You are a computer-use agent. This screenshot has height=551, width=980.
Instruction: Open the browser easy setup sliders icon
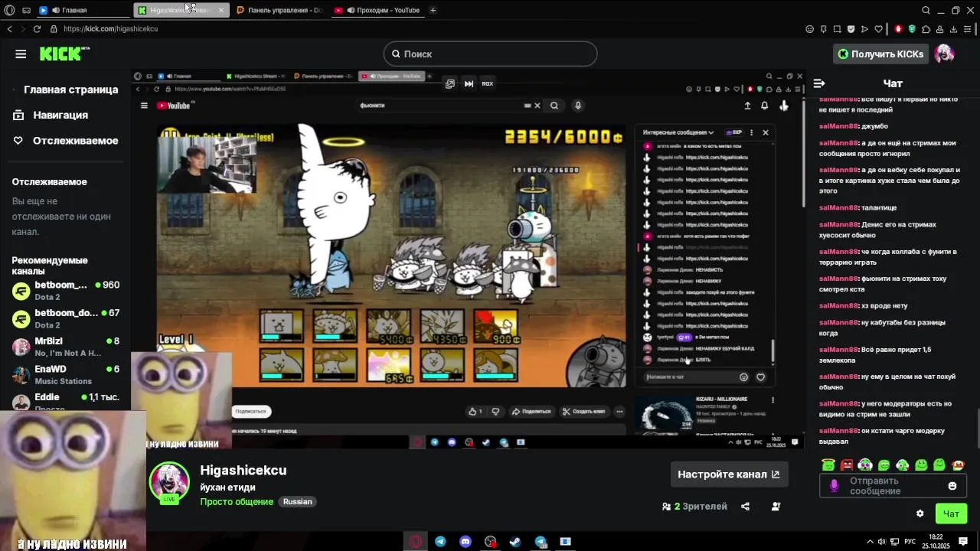(968, 29)
